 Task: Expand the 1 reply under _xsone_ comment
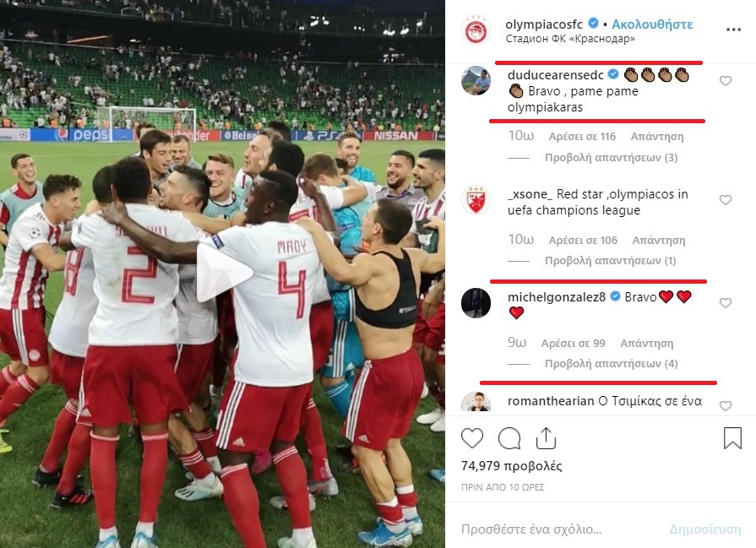coord(611,261)
